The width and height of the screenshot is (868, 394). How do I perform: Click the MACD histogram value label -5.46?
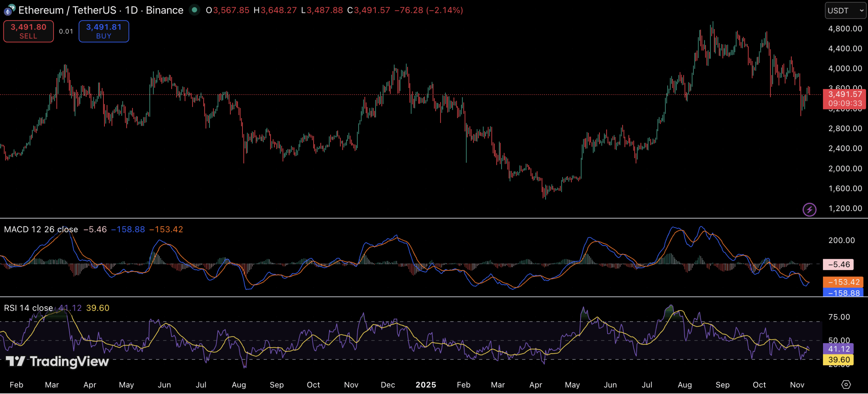[838, 264]
